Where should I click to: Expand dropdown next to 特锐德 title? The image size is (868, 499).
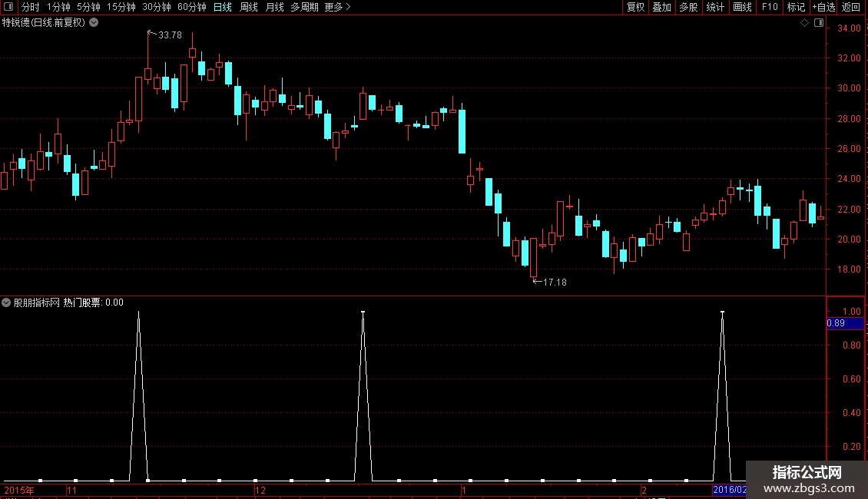pos(94,23)
